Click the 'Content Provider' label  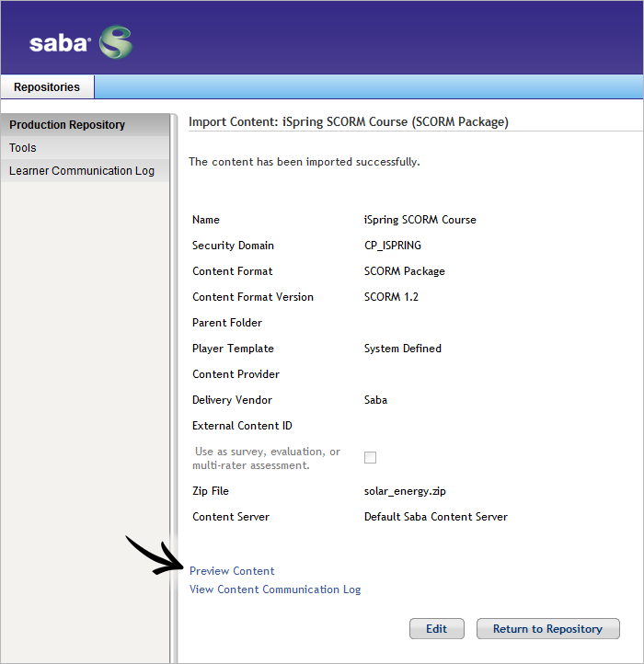pos(236,374)
